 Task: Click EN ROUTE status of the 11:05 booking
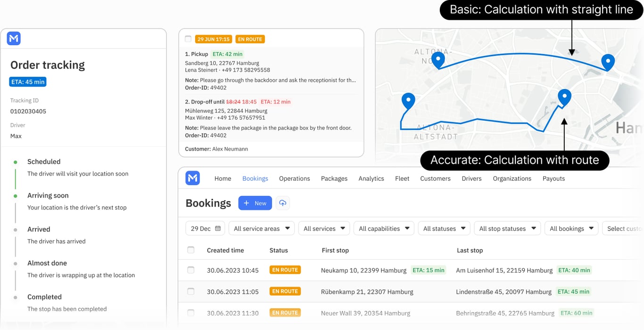(x=285, y=291)
